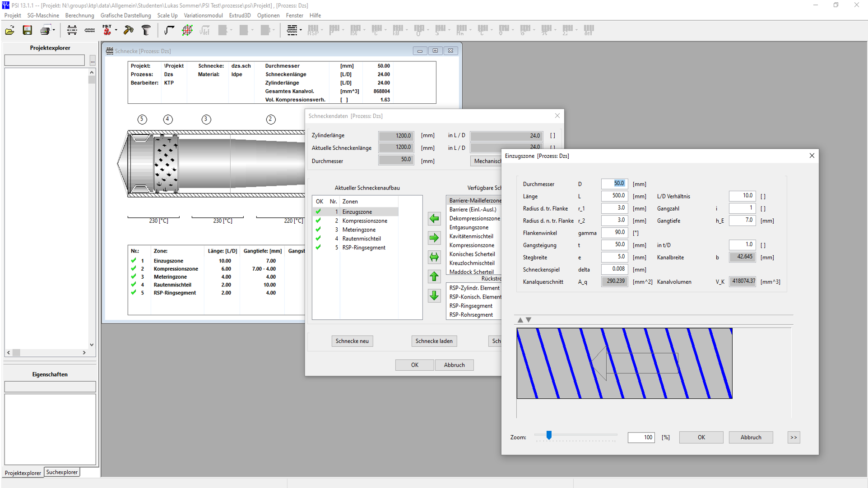Open the Extrud3D menu
This screenshot has height=488, width=868.
pos(240,15)
